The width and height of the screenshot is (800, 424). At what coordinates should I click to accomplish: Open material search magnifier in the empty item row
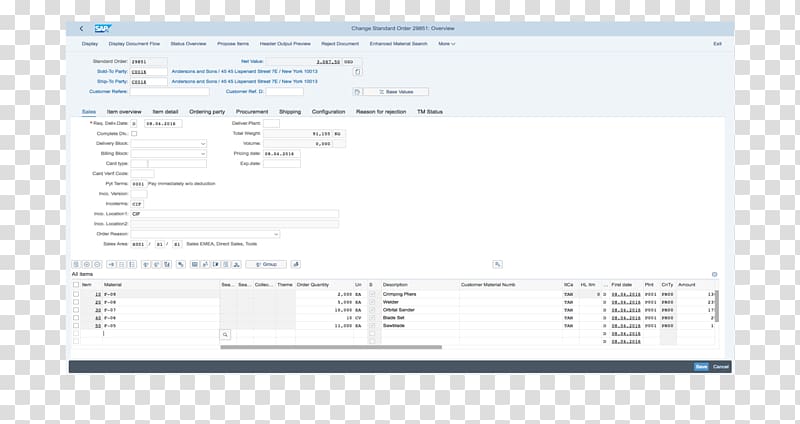(225, 334)
